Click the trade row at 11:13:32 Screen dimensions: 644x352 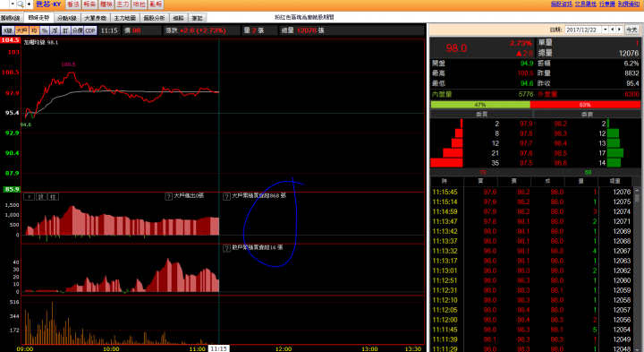[531, 252]
